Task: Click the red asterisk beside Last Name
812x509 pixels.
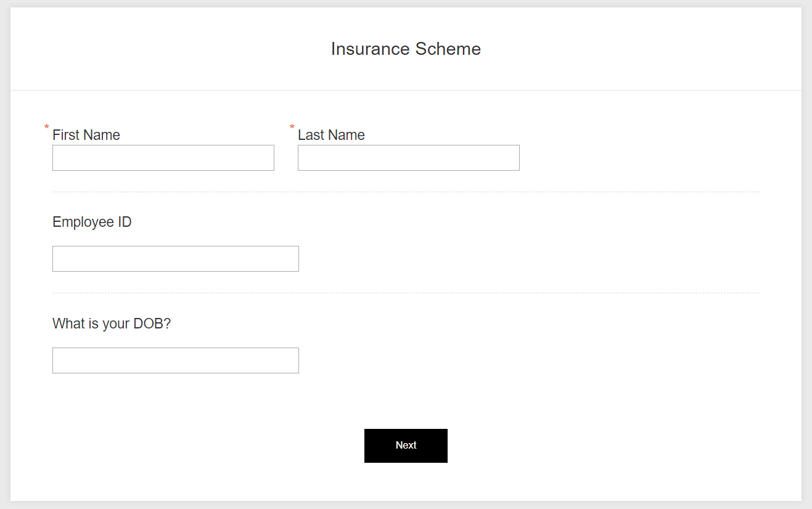Action: (x=292, y=128)
